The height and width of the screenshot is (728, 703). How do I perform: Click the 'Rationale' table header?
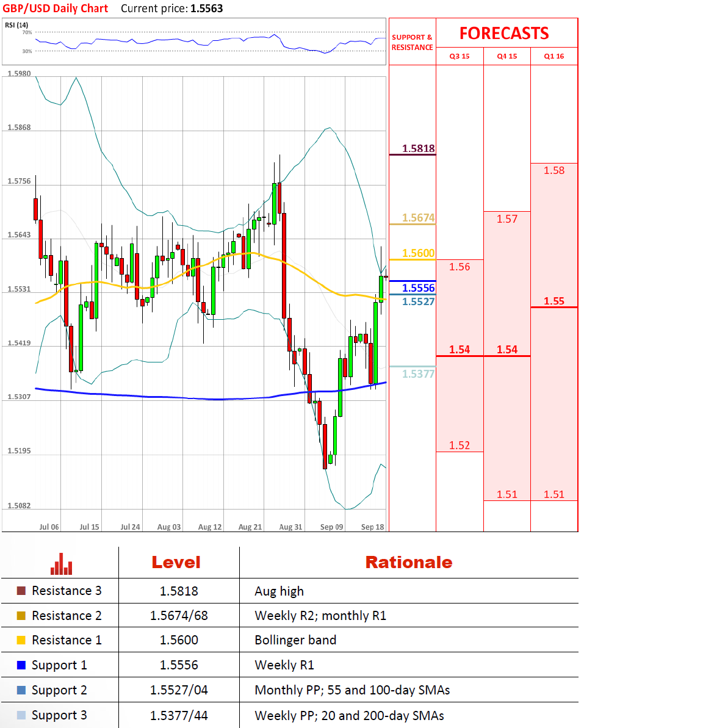point(409,562)
